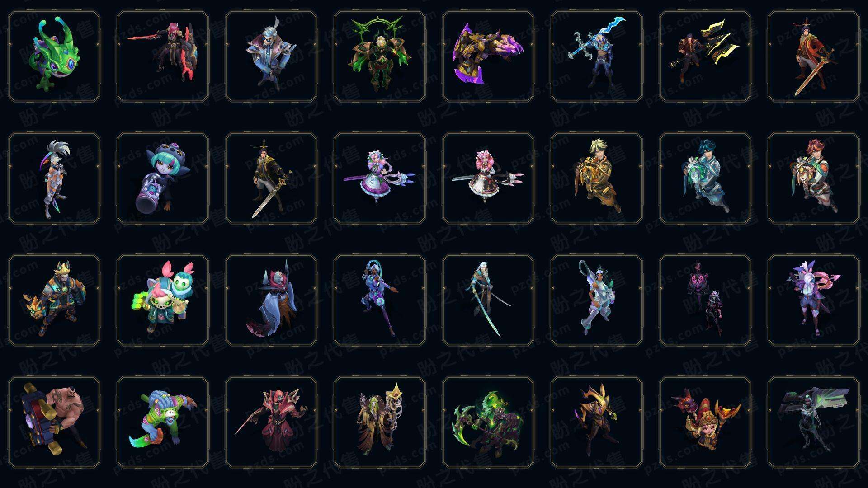Open the green glowing scythe rider skin
This screenshot has height=488, width=868.
pos(488,422)
